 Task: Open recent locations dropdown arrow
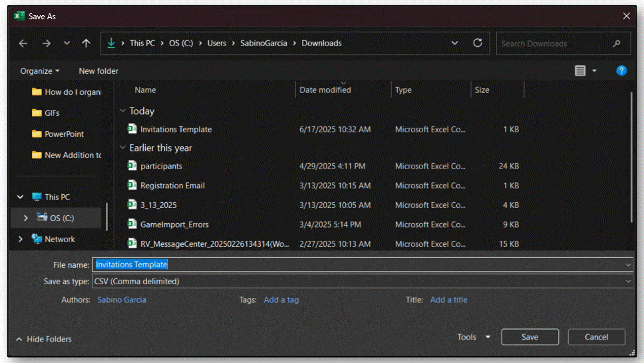point(67,43)
